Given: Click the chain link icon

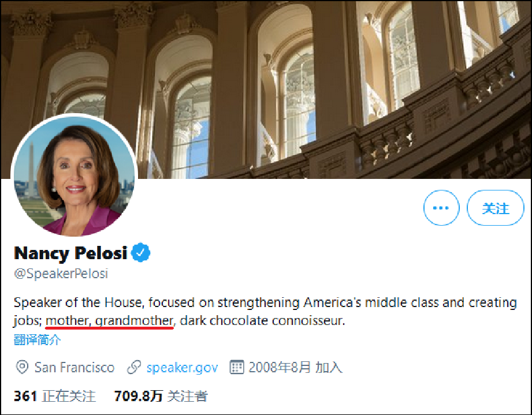Looking at the screenshot, I should coord(134,368).
